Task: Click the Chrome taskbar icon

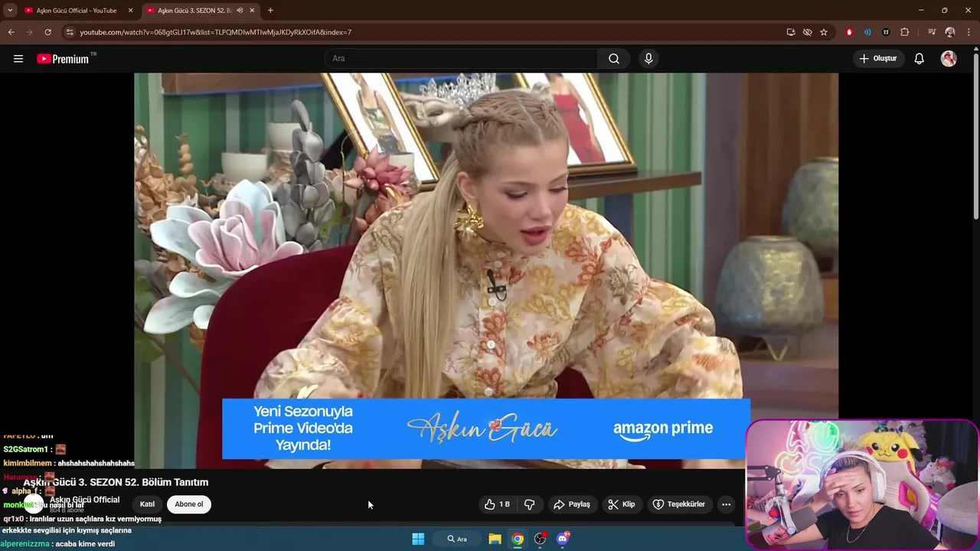Action: coord(518,539)
